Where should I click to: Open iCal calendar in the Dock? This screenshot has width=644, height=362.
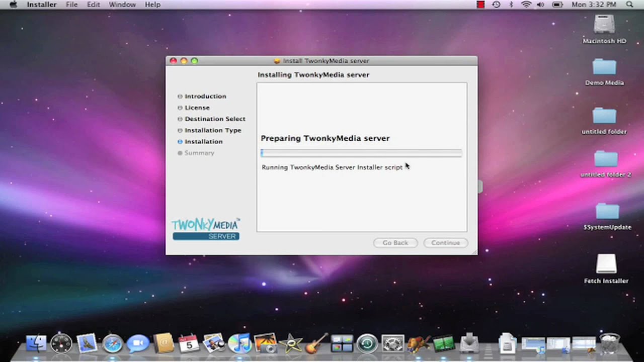(189, 344)
